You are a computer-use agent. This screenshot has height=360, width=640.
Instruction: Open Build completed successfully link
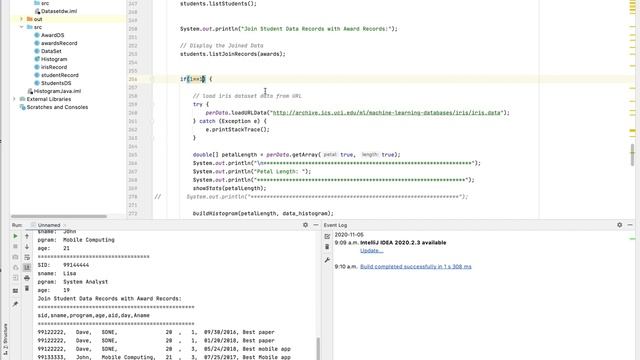coord(416,267)
